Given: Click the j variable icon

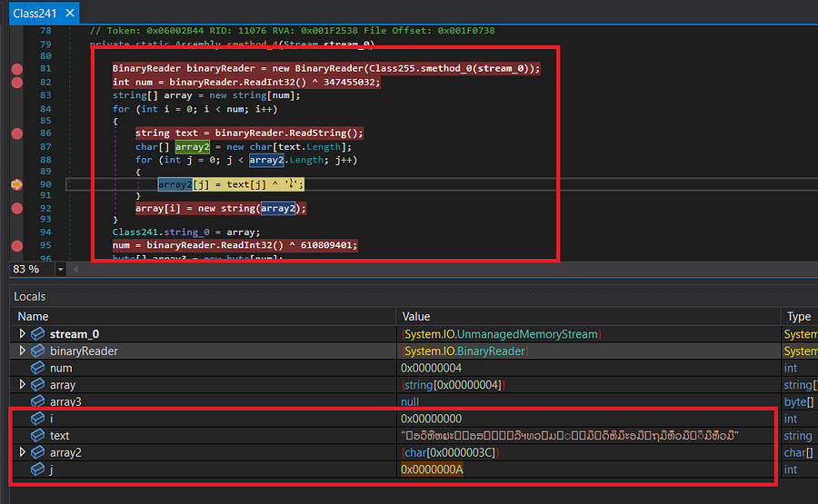Looking at the screenshot, I should [37, 469].
